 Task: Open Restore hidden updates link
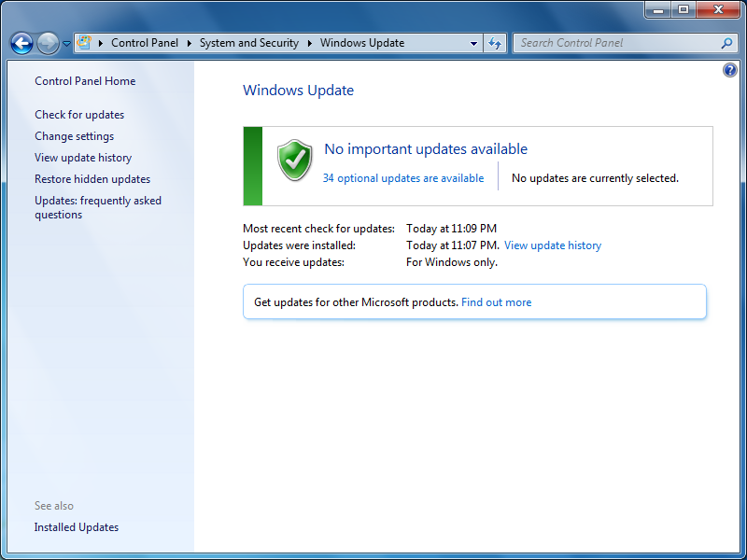click(92, 179)
